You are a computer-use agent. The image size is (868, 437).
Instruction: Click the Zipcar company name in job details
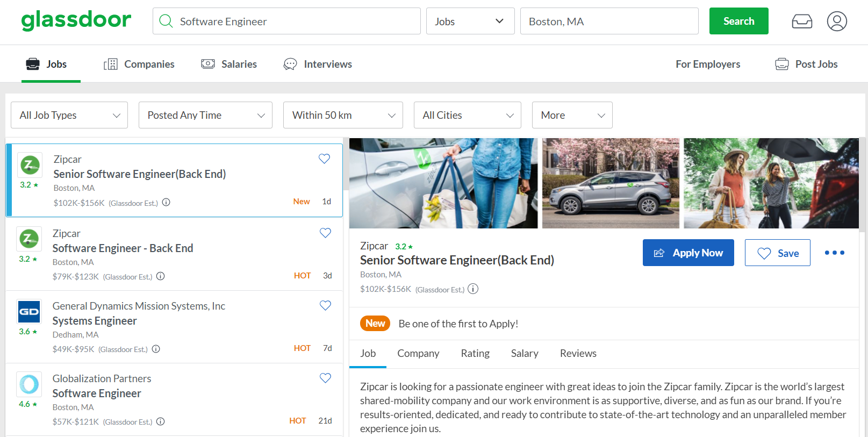click(x=374, y=246)
